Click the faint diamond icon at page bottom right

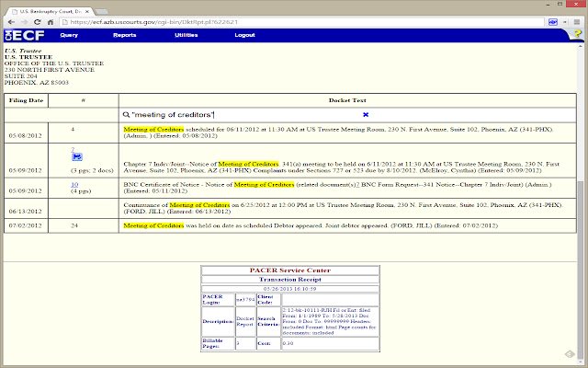(x=570, y=354)
